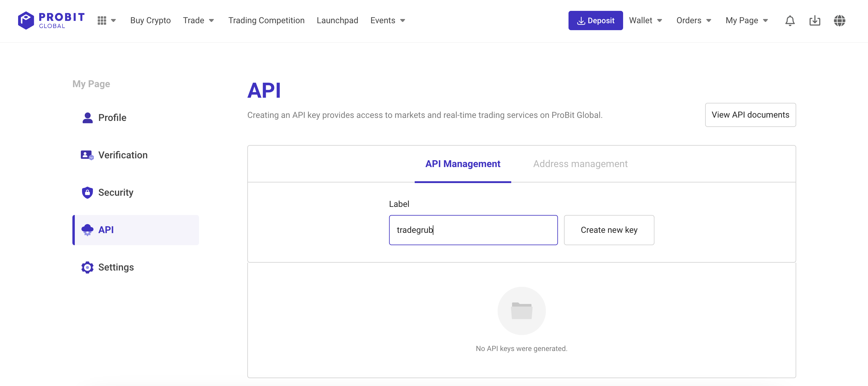
Task: Click the ProBit Global logo
Action: [51, 21]
